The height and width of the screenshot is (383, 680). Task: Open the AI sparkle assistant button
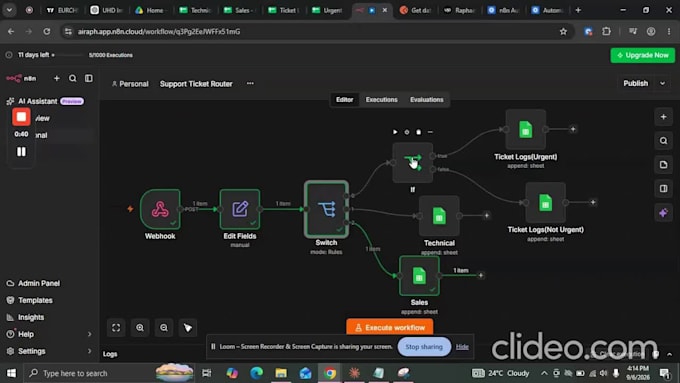point(664,213)
